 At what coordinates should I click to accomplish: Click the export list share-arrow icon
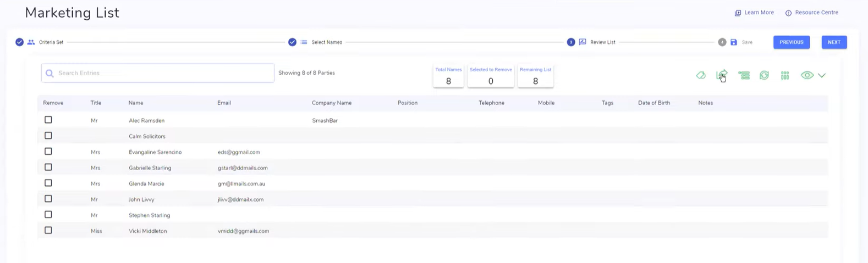click(722, 75)
